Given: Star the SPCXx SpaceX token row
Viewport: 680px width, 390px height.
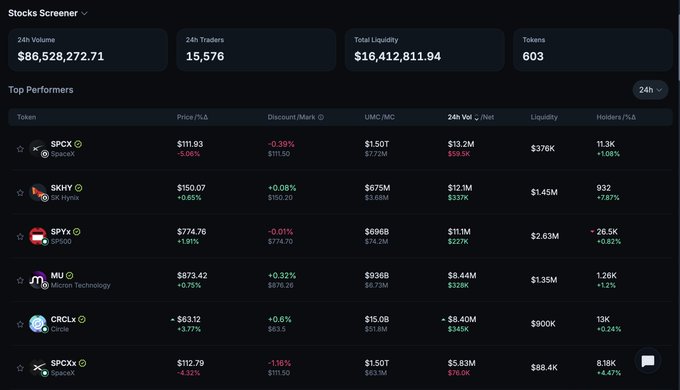Looking at the screenshot, I should 20,368.
